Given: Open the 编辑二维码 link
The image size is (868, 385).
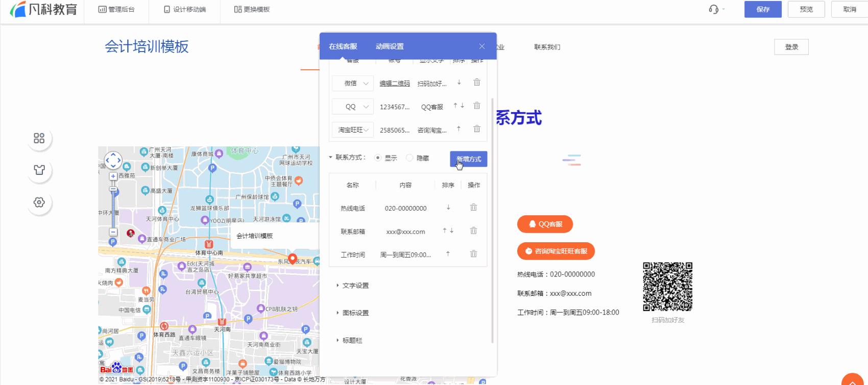Looking at the screenshot, I should [395, 83].
